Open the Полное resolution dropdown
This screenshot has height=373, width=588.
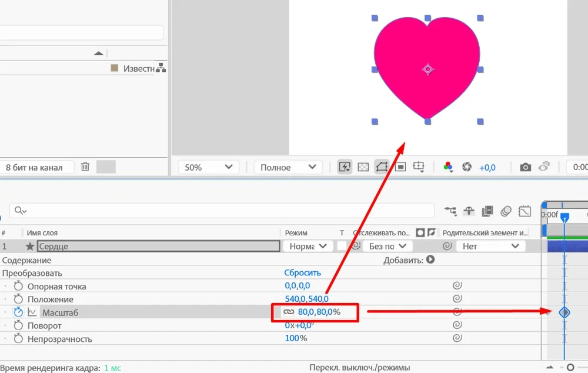tap(288, 167)
